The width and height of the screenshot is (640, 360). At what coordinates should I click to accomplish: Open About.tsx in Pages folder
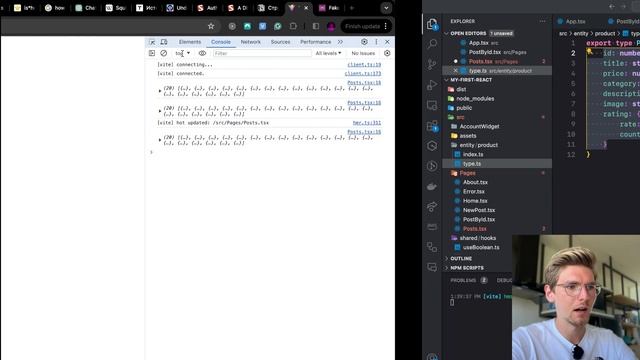click(475, 182)
